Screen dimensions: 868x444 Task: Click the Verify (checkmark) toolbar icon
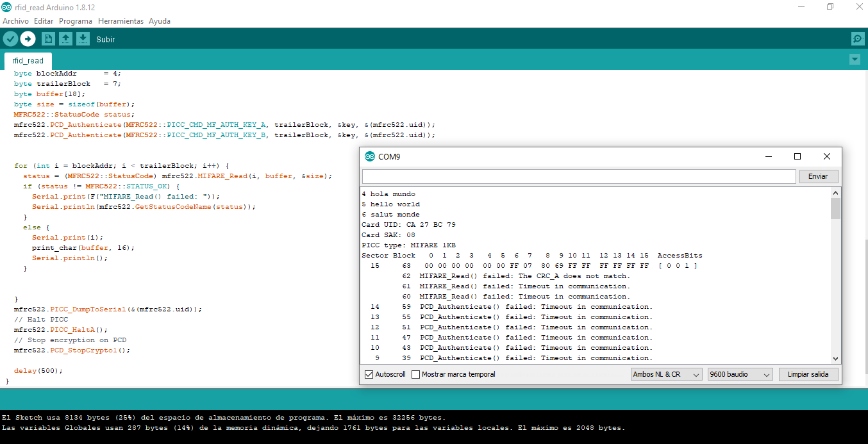point(10,39)
